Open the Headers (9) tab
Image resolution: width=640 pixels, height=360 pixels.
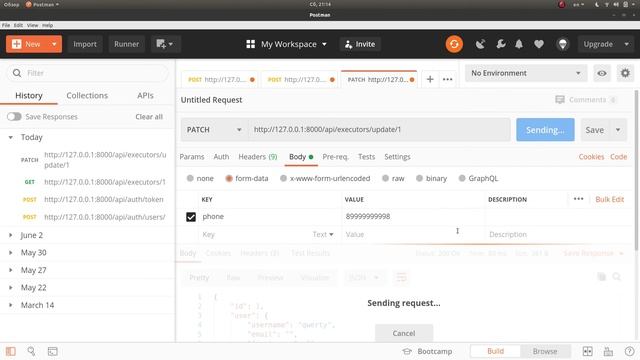(x=258, y=157)
